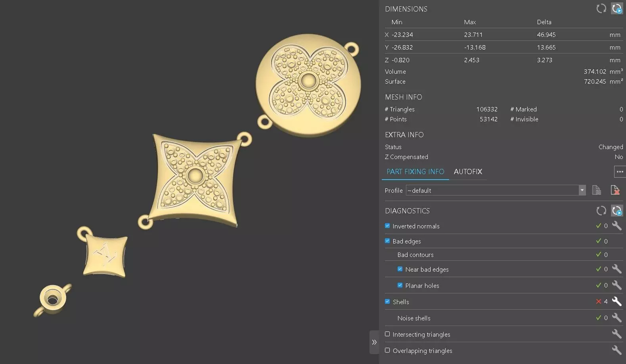Refresh the Diagnostics section
Viewport: 626px width, 364px height.
(x=601, y=211)
